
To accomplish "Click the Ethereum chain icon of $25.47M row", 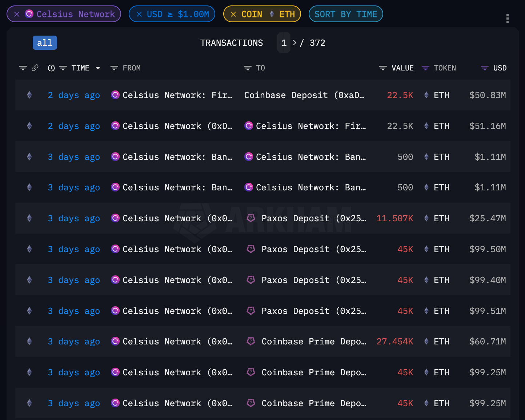I will (29, 218).
